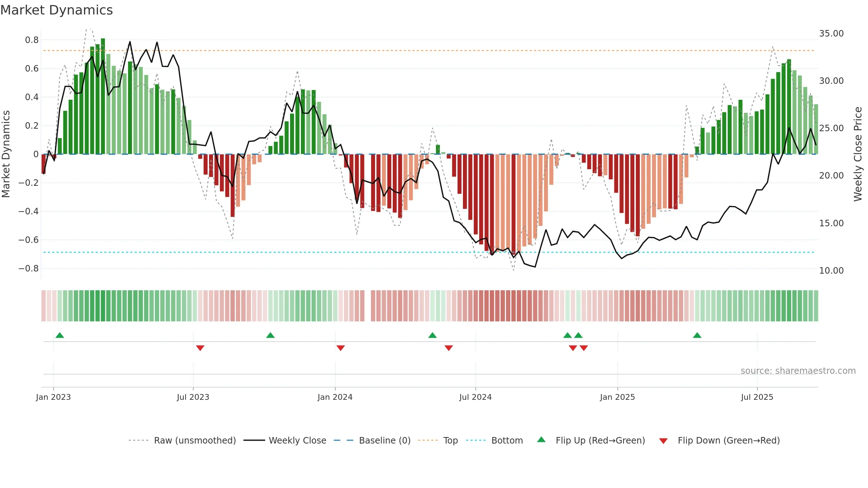Image resolution: width=868 pixels, height=488 pixels.
Task: Click the last green Flip Up marker in 2025
Action: point(697,335)
